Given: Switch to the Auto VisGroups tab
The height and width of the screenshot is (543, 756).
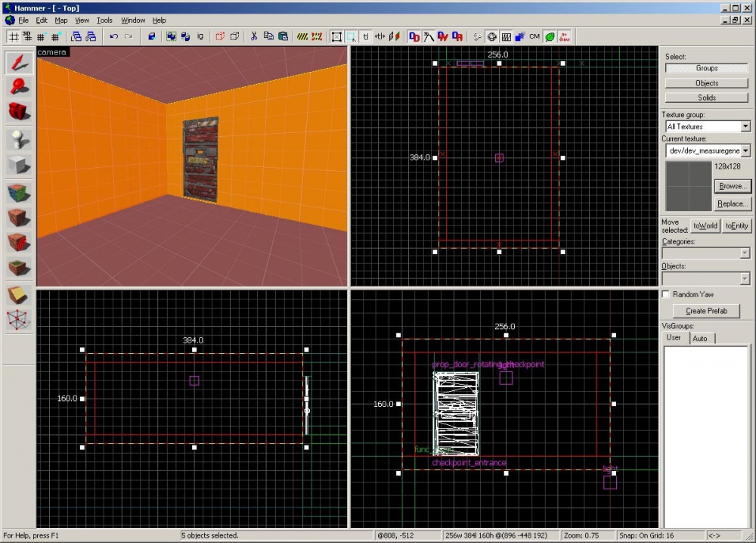Looking at the screenshot, I should 700,338.
